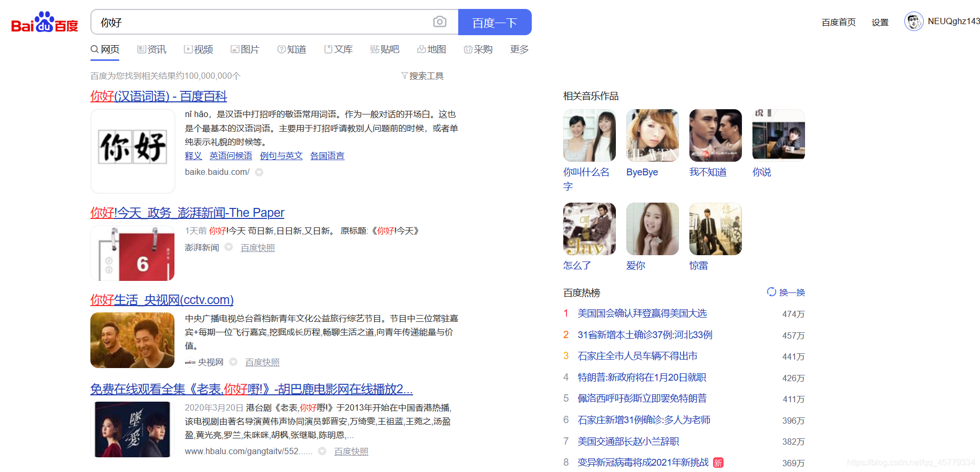Click the 你叫什么名字 album cover

[x=590, y=135]
